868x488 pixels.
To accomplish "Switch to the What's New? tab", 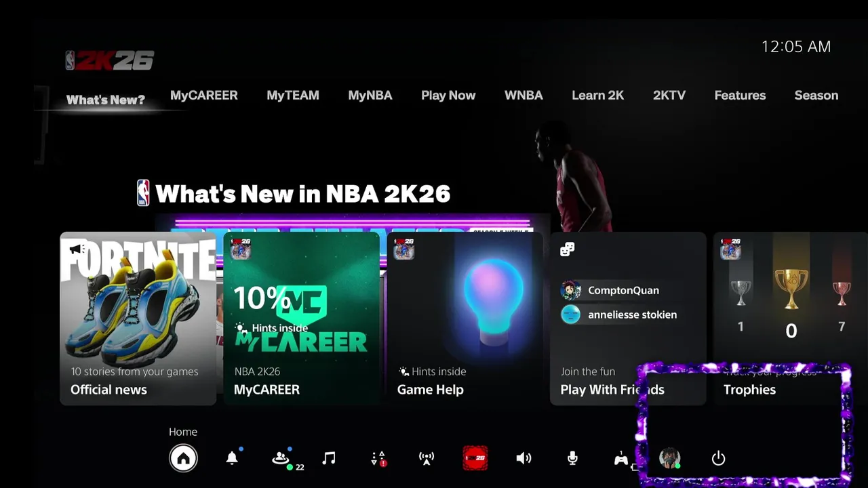I will 106,100.
